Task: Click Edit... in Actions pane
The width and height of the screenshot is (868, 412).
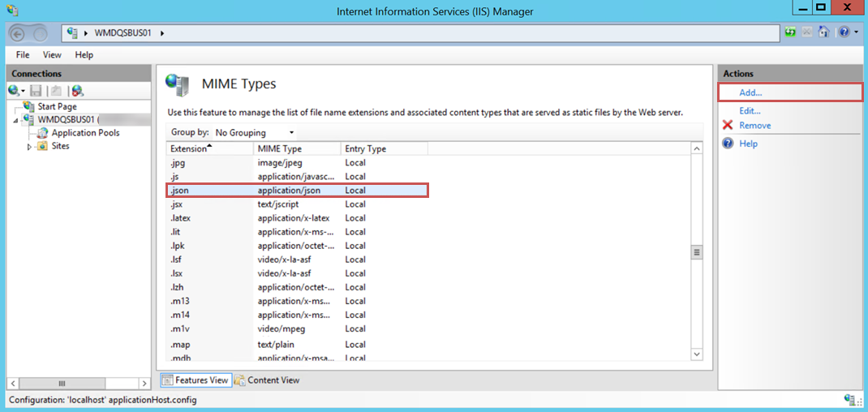Action: pyautogui.click(x=750, y=110)
